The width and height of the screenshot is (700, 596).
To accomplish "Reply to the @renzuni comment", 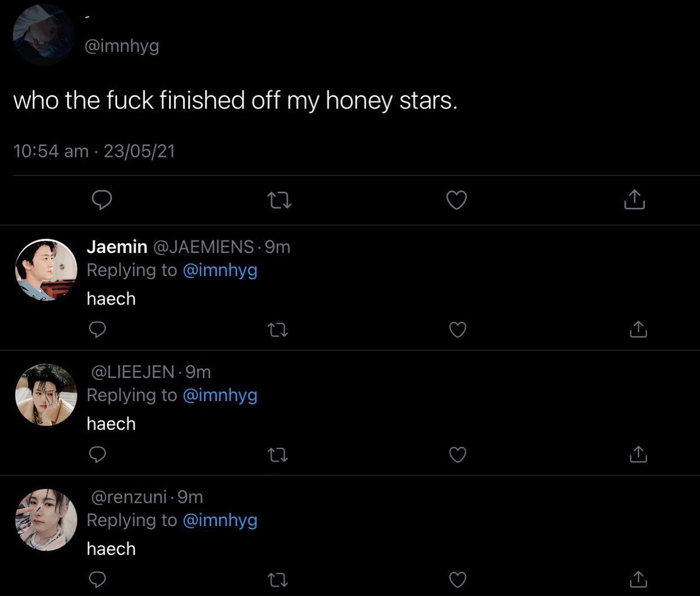I will 97,580.
